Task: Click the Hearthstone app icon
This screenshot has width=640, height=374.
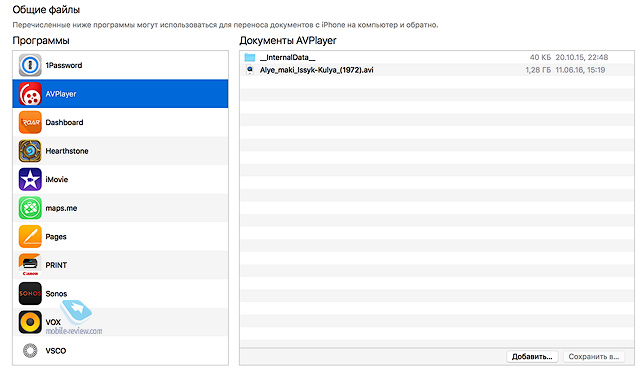Action: [x=30, y=151]
